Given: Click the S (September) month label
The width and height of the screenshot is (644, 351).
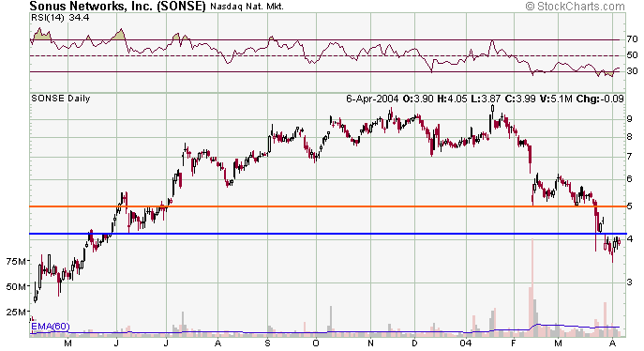Looking at the screenshot, I should (267, 343).
